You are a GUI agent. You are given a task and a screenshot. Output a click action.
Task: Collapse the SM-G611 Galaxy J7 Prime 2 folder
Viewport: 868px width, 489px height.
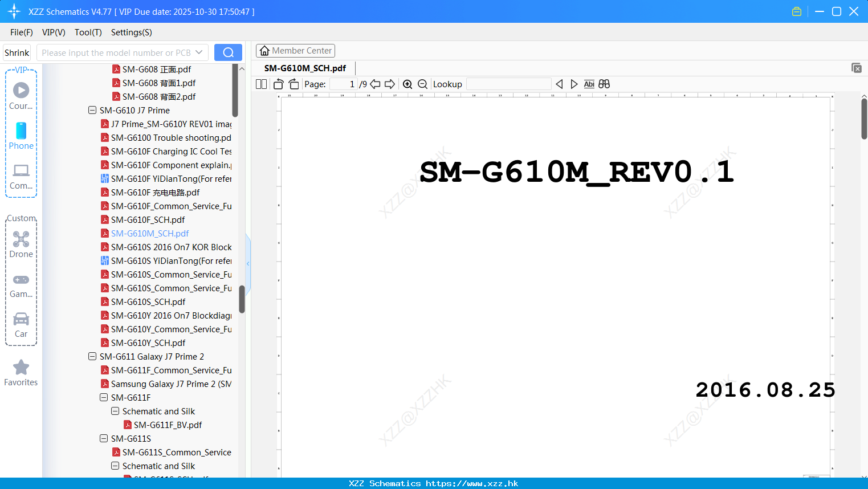92,356
